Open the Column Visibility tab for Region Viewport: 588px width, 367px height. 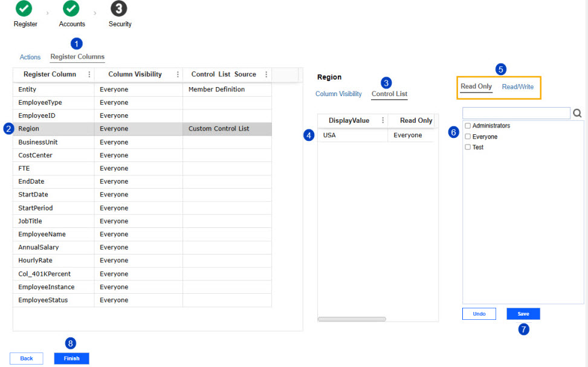pos(338,94)
